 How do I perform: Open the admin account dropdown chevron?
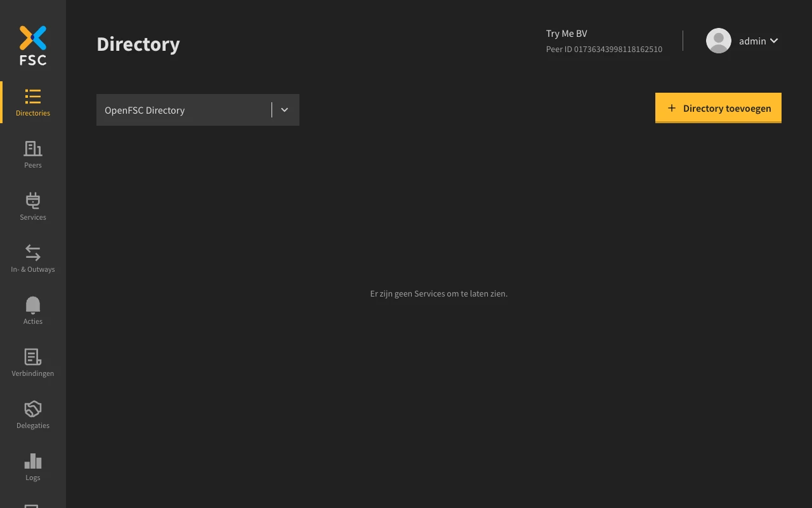point(775,41)
